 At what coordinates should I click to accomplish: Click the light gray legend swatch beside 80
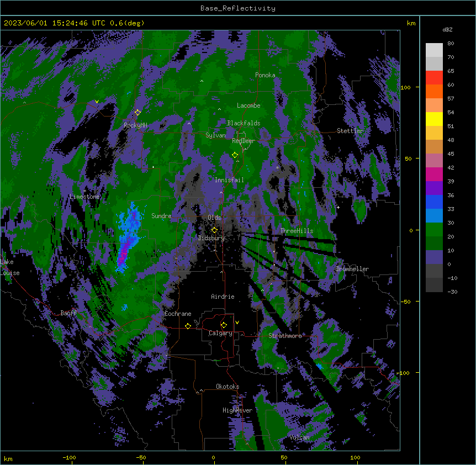(x=434, y=50)
